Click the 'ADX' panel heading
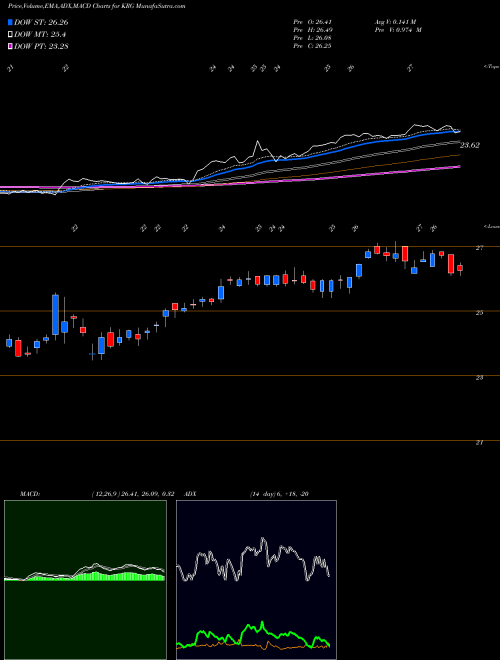Viewport: 500px width, 660px height. tap(190, 494)
